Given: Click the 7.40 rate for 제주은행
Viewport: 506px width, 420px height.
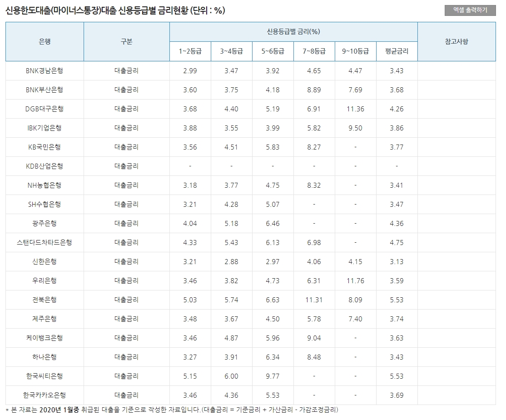Looking at the screenshot, I should point(355,318).
